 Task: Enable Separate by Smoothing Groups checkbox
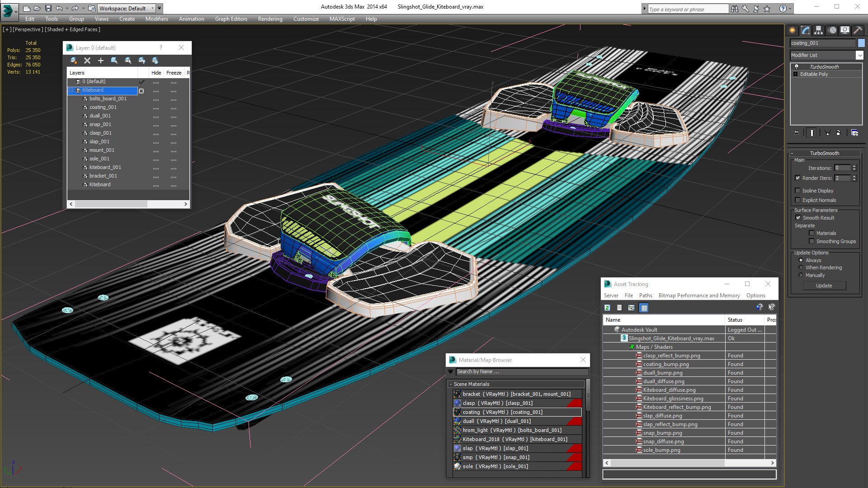pos(811,241)
